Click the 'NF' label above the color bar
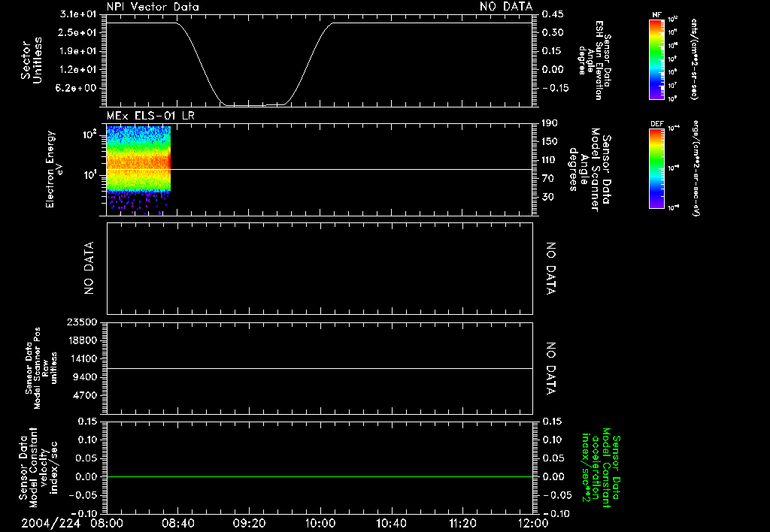 click(x=656, y=15)
